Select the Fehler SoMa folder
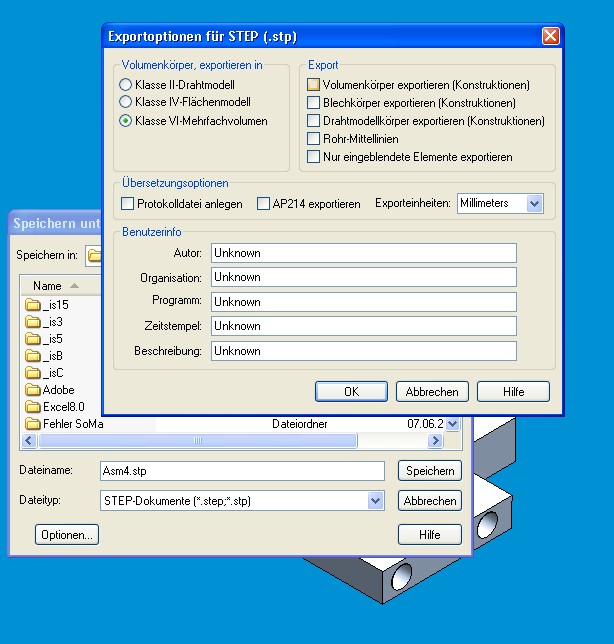 (x=64, y=423)
